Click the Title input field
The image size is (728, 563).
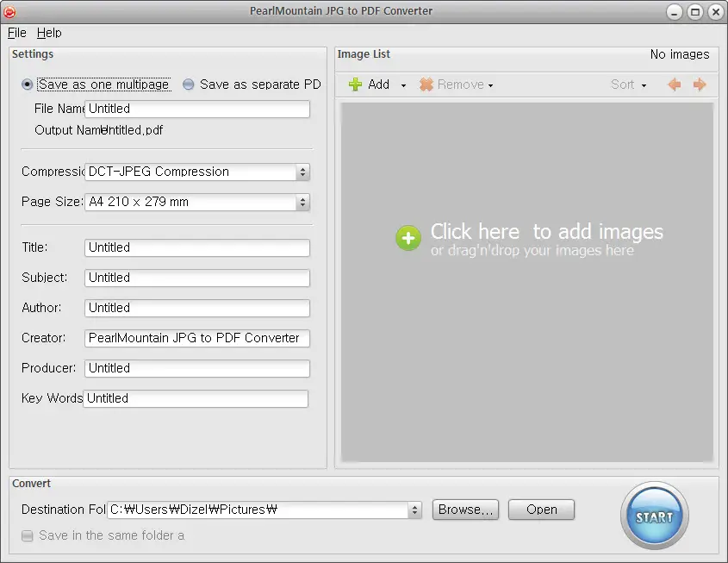(196, 247)
